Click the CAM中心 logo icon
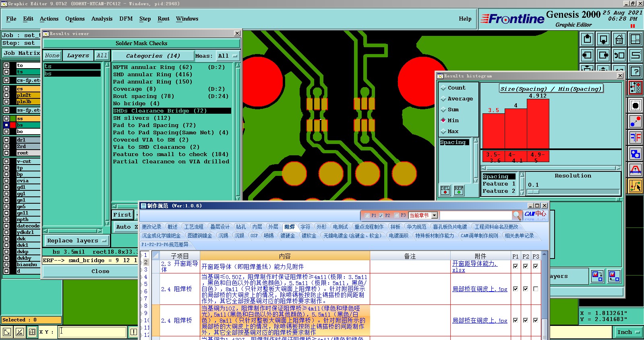Viewport: 644px width, 340px height. pos(535,215)
